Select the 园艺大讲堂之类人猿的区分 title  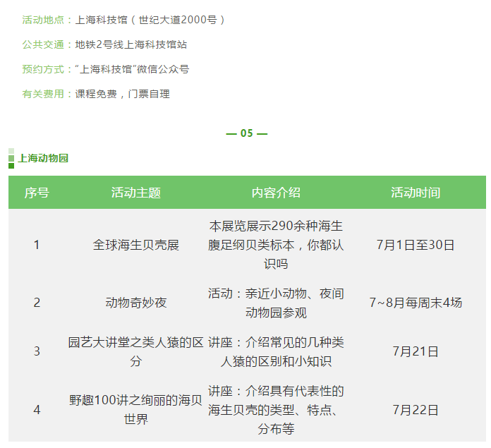click(x=136, y=351)
